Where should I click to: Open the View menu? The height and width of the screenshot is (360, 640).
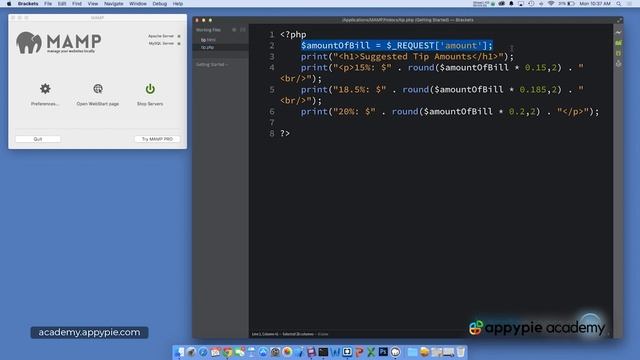coord(93,4)
